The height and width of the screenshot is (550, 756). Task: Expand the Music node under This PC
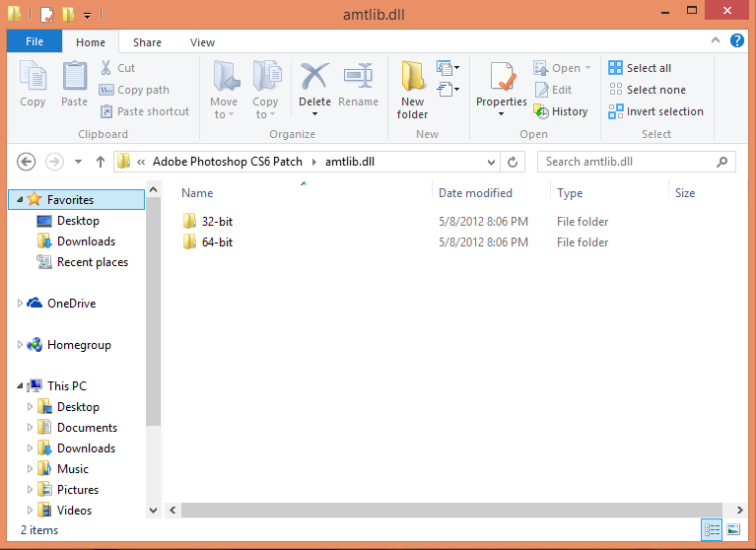tap(30, 468)
